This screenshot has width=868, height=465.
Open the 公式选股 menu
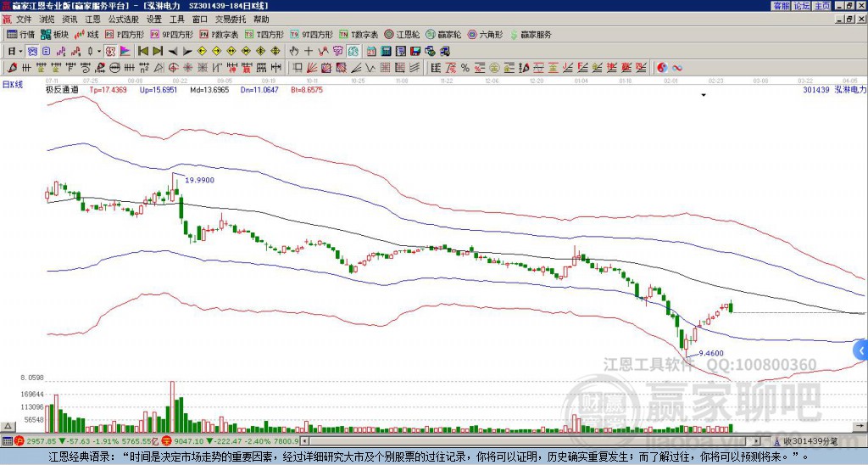[x=124, y=20]
